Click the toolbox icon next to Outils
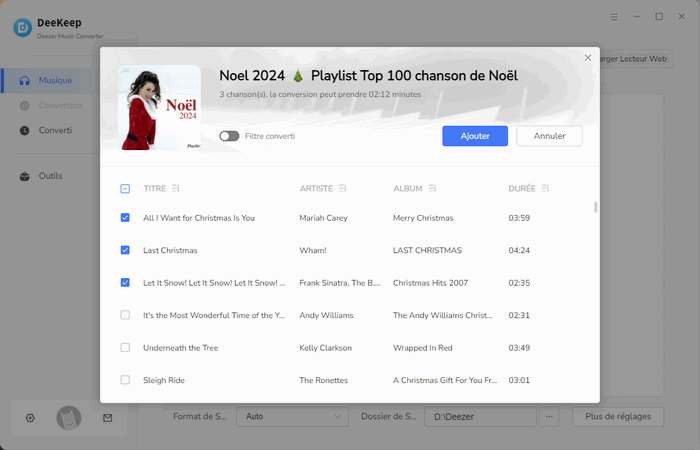 [25, 176]
